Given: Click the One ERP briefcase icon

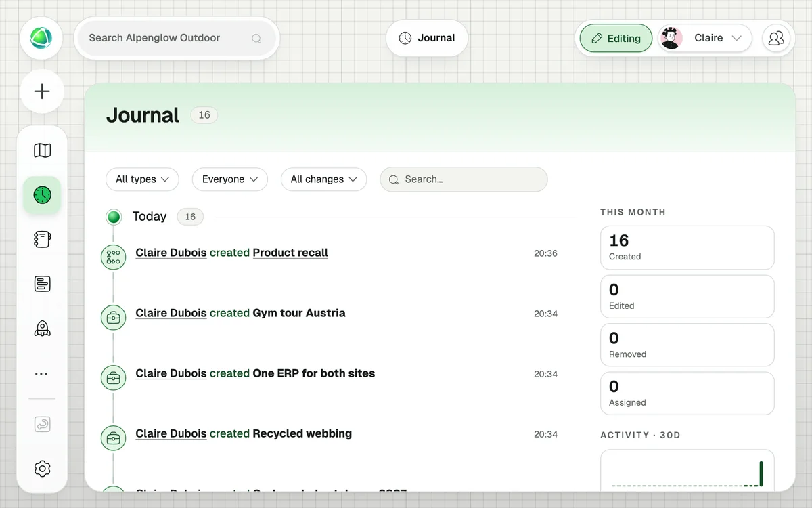Looking at the screenshot, I should click(x=114, y=378).
